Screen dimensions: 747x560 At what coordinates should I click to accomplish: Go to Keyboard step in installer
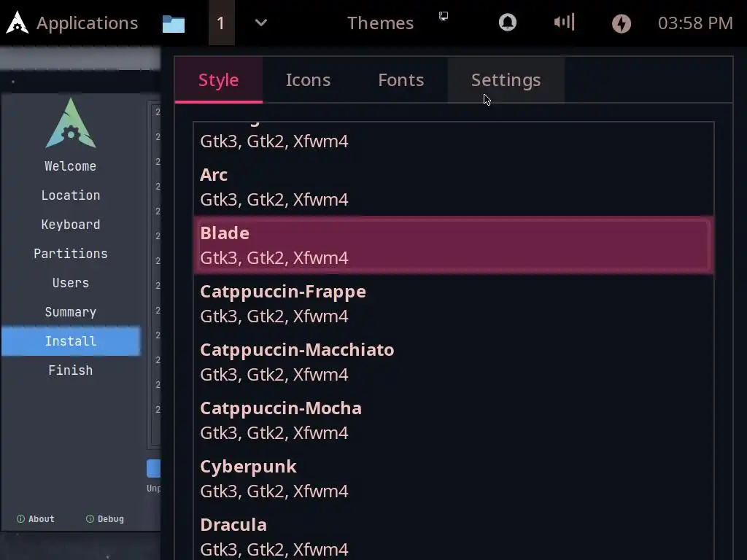(71, 225)
